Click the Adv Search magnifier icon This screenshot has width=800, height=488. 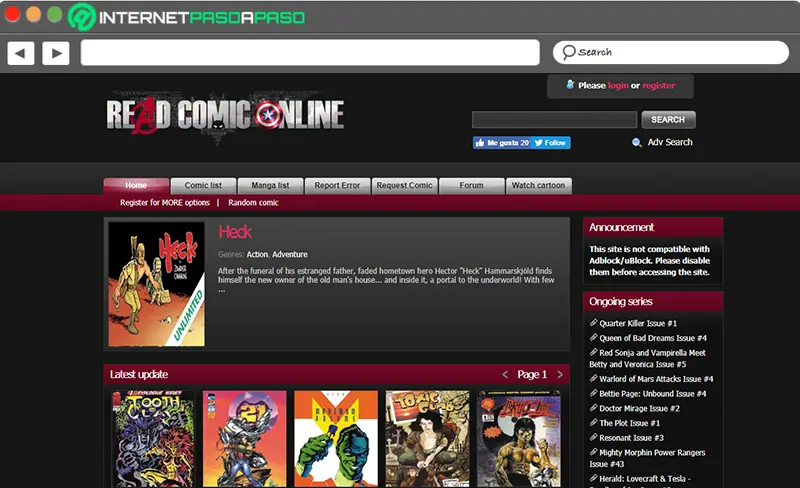click(636, 142)
